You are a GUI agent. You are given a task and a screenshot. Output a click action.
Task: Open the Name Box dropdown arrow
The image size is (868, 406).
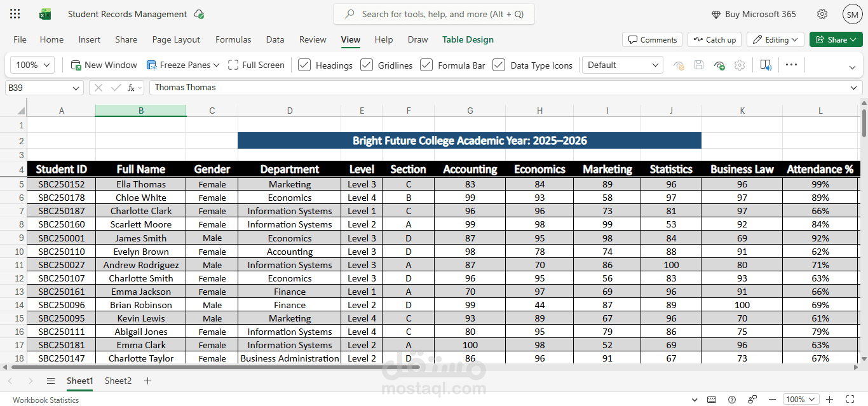tap(76, 88)
